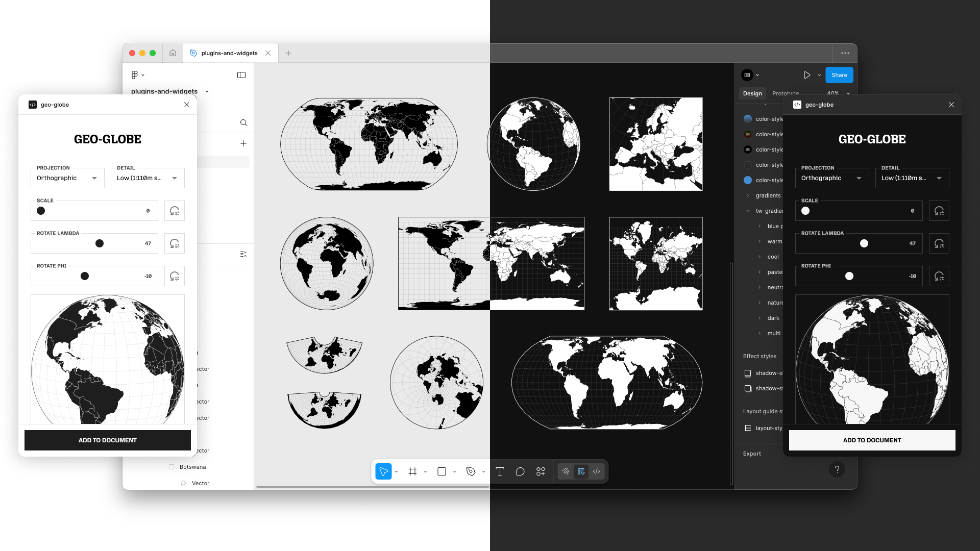Click the Share button
Image resolution: width=980 pixels, height=551 pixels.
click(839, 75)
